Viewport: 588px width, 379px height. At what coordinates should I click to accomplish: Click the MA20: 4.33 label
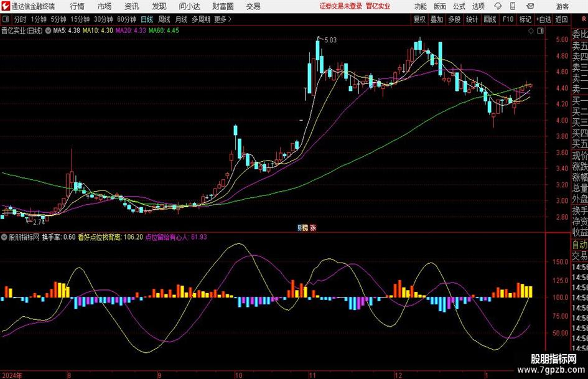click(131, 30)
